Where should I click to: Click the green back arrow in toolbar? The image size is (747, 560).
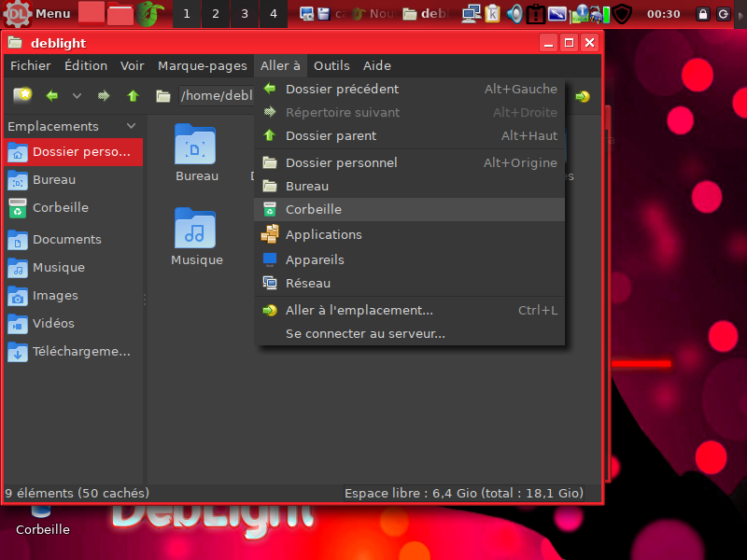52,95
